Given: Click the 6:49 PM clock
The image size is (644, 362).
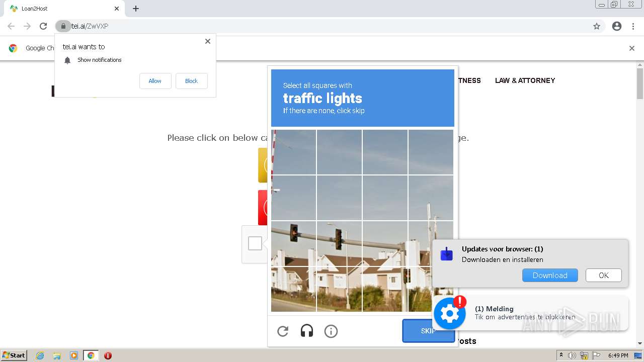Looking at the screenshot, I should click(x=618, y=355).
